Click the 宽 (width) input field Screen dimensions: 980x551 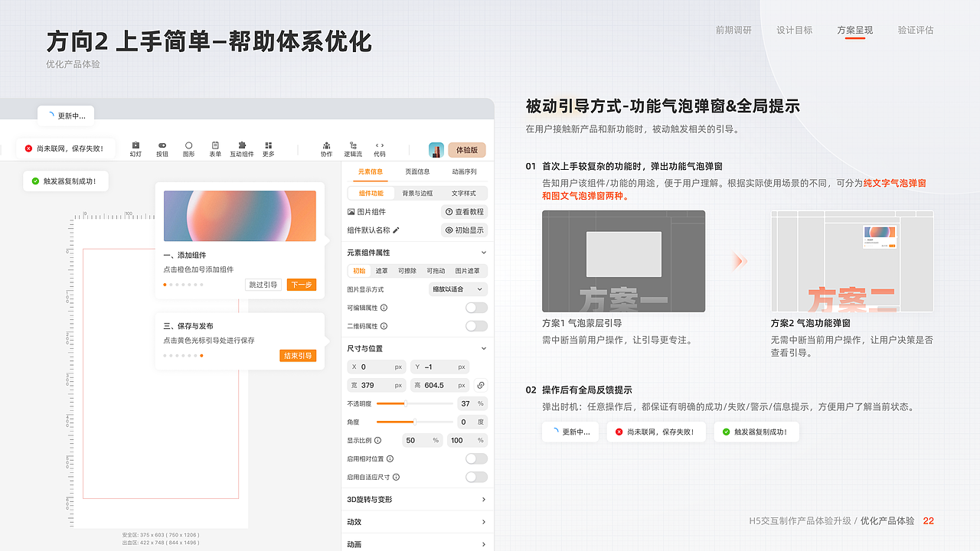(375, 384)
